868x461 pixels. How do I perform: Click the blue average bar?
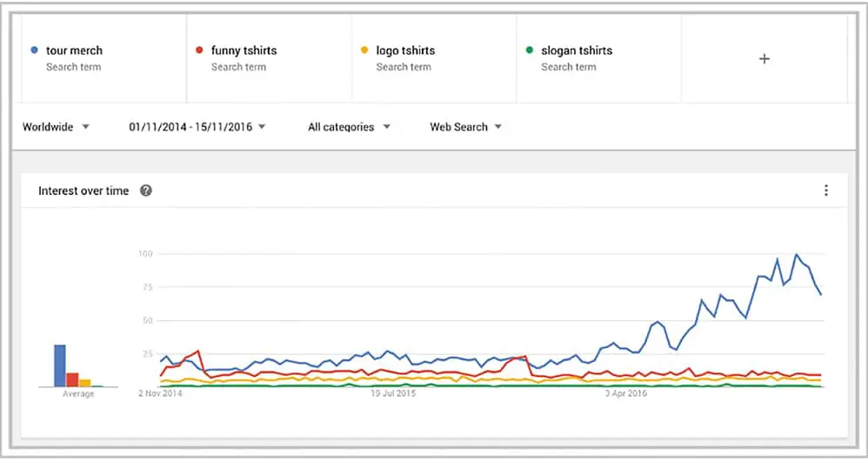[60, 365]
